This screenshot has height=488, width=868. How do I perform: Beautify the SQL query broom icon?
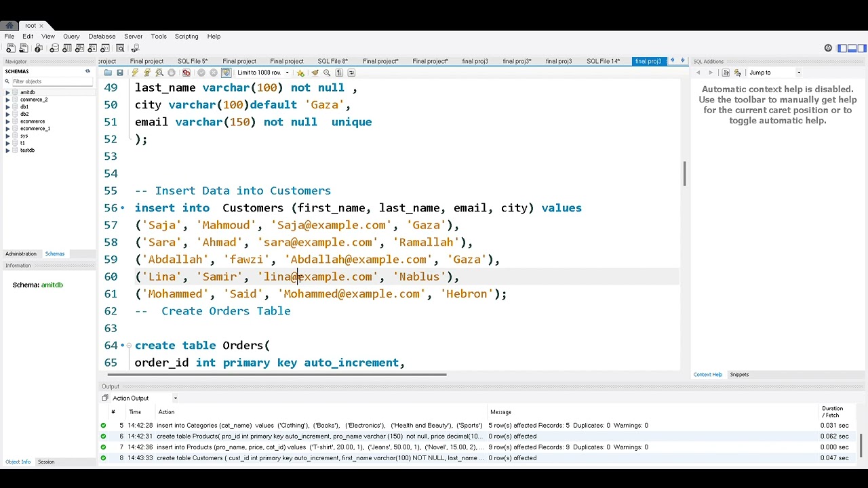tap(315, 73)
